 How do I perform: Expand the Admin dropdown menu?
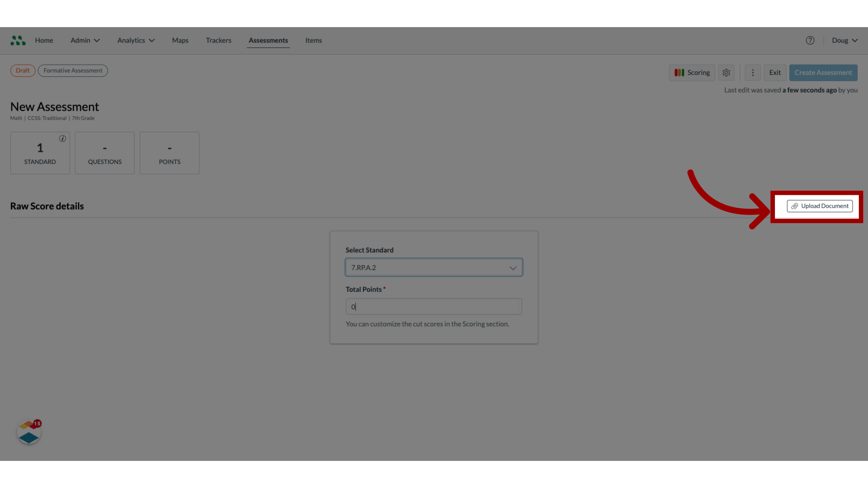click(85, 41)
